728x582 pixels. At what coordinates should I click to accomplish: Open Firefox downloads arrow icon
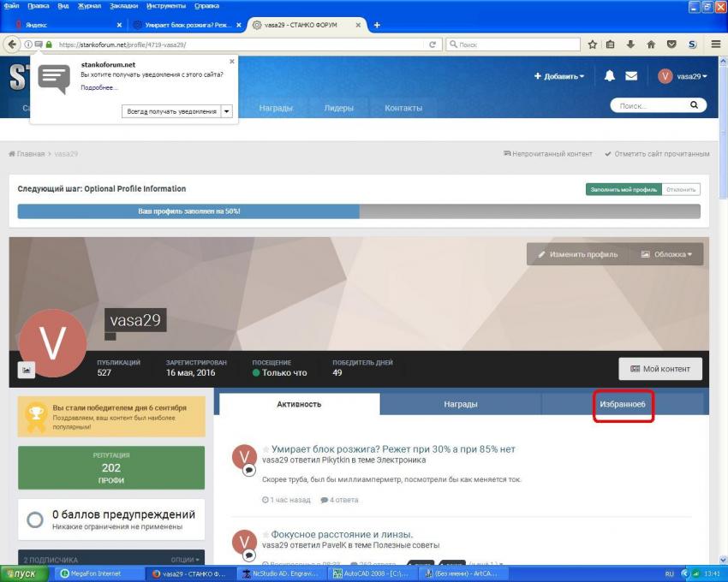(x=630, y=45)
